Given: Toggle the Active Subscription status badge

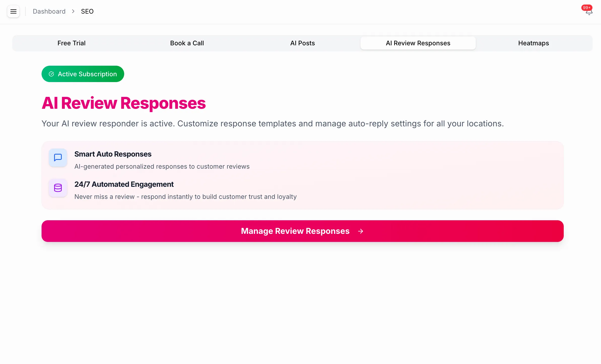Looking at the screenshot, I should 83,74.
